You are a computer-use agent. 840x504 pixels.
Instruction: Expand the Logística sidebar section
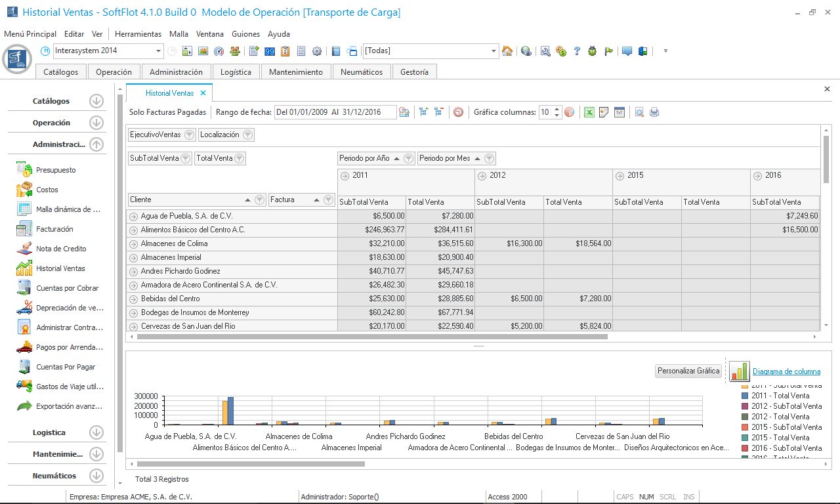coord(96,432)
